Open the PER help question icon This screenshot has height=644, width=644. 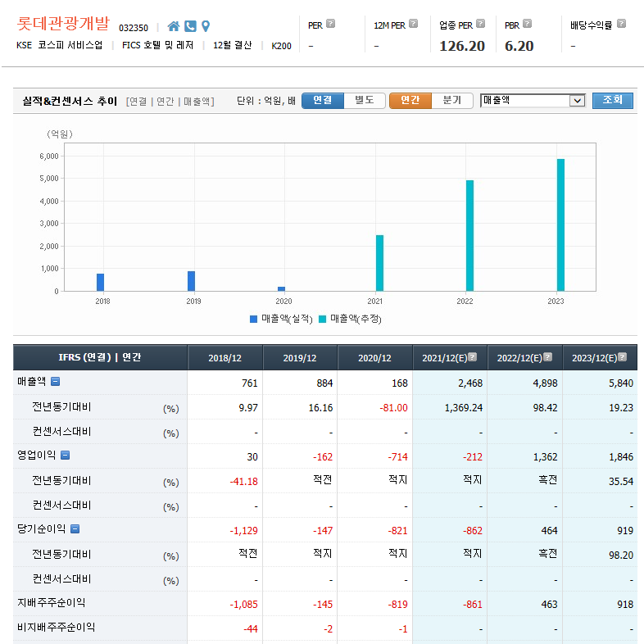(331, 24)
